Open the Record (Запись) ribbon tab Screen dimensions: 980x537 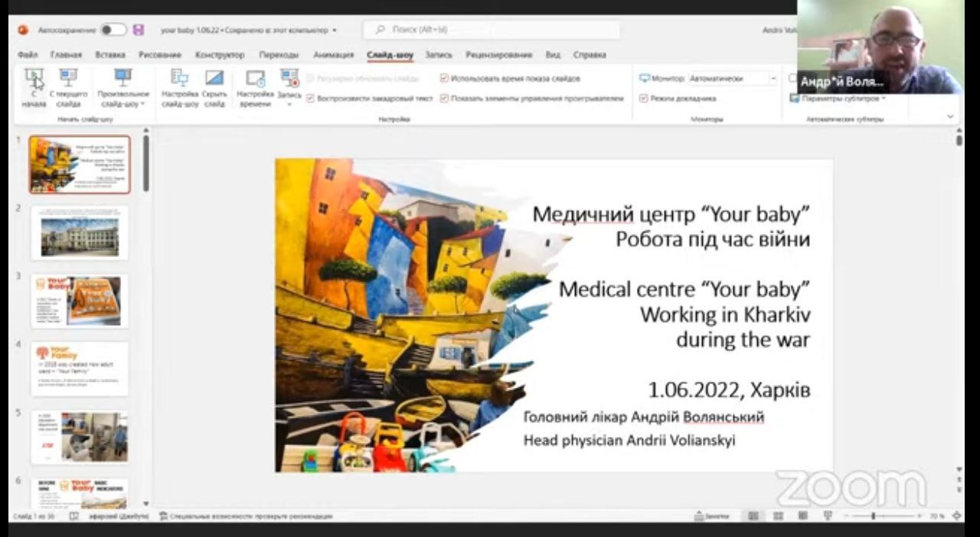(x=439, y=55)
